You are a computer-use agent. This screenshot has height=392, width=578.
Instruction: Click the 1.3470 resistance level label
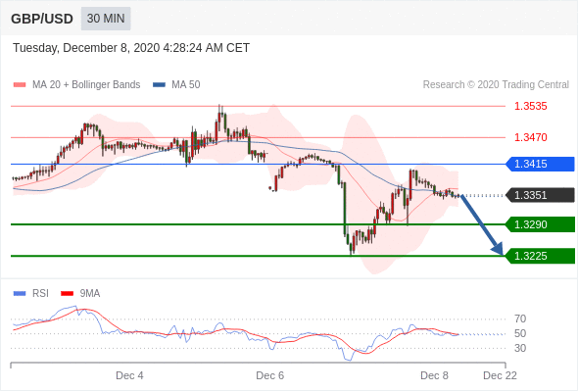[530, 137]
